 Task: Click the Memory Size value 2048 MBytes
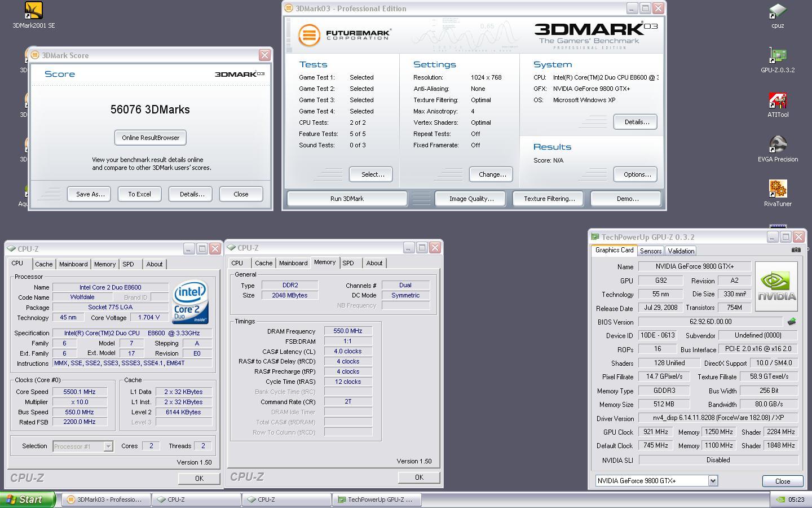coord(290,295)
